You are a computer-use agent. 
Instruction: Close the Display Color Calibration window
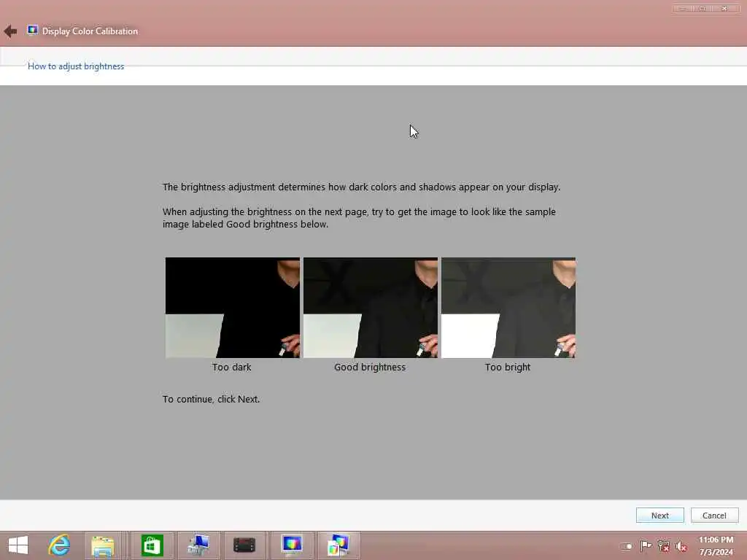coord(724,9)
